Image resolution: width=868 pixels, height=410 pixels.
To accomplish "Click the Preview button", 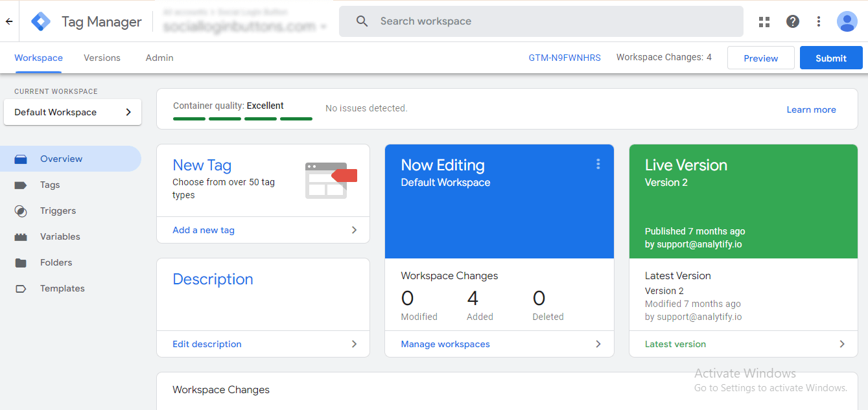I will pyautogui.click(x=760, y=58).
